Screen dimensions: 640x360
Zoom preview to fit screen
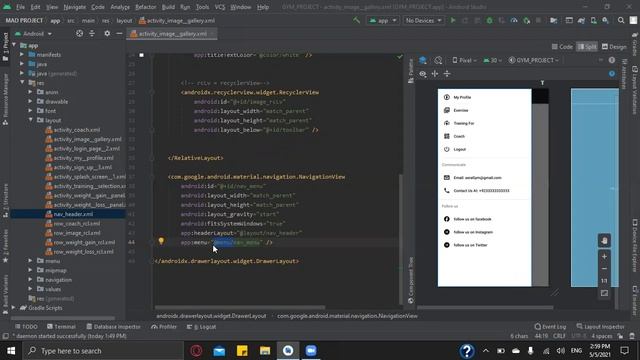(604, 293)
